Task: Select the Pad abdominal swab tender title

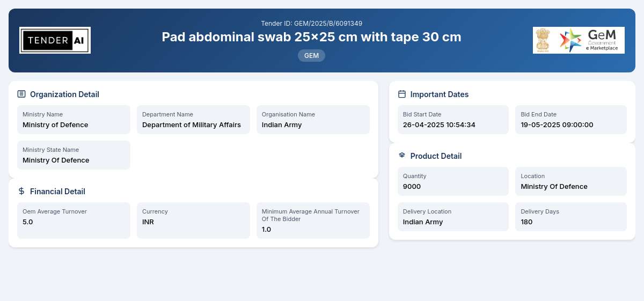Action: pyautogui.click(x=311, y=37)
